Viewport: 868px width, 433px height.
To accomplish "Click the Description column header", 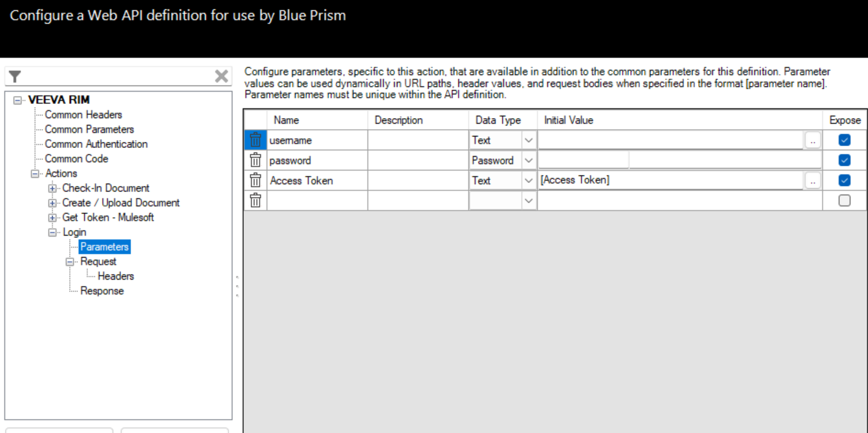I will click(x=418, y=120).
